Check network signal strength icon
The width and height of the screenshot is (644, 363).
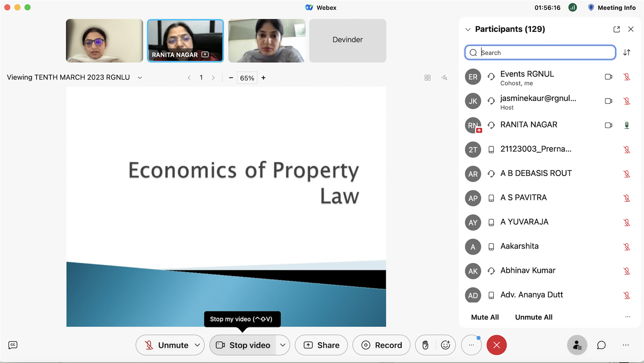572,7
